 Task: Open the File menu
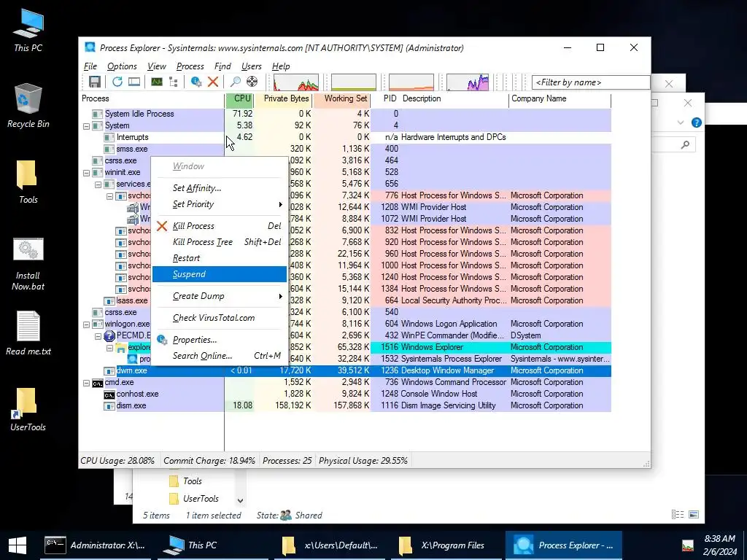[90, 66]
